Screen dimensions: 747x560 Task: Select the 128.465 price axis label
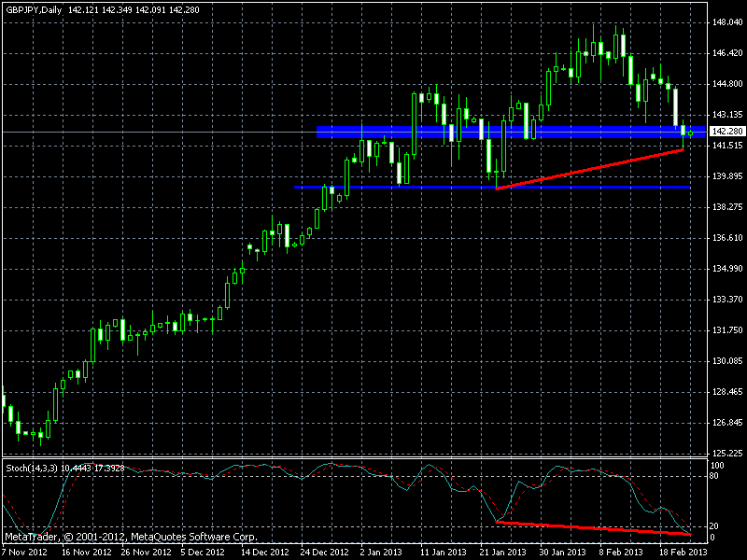click(x=727, y=392)
